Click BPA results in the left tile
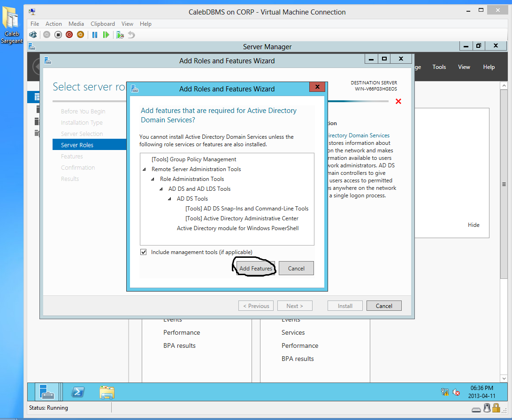The width and height of the screenshot is (512, 420). click(180, 345)
